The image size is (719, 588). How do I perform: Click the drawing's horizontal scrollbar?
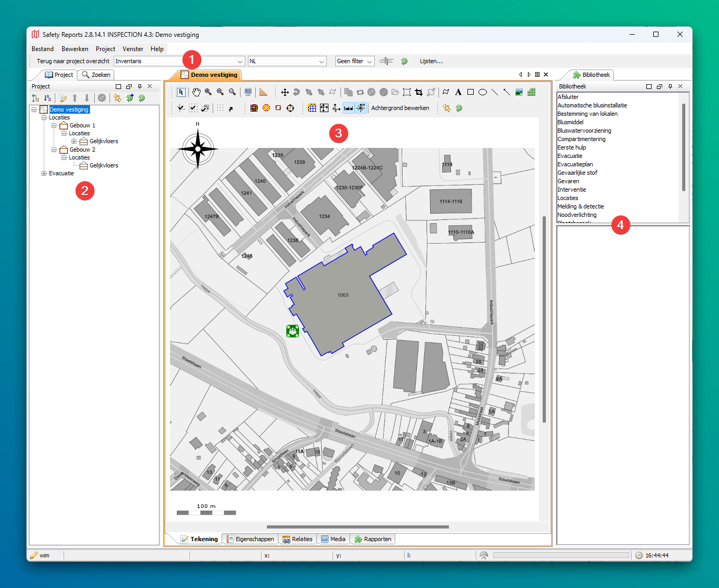[357, 526]
